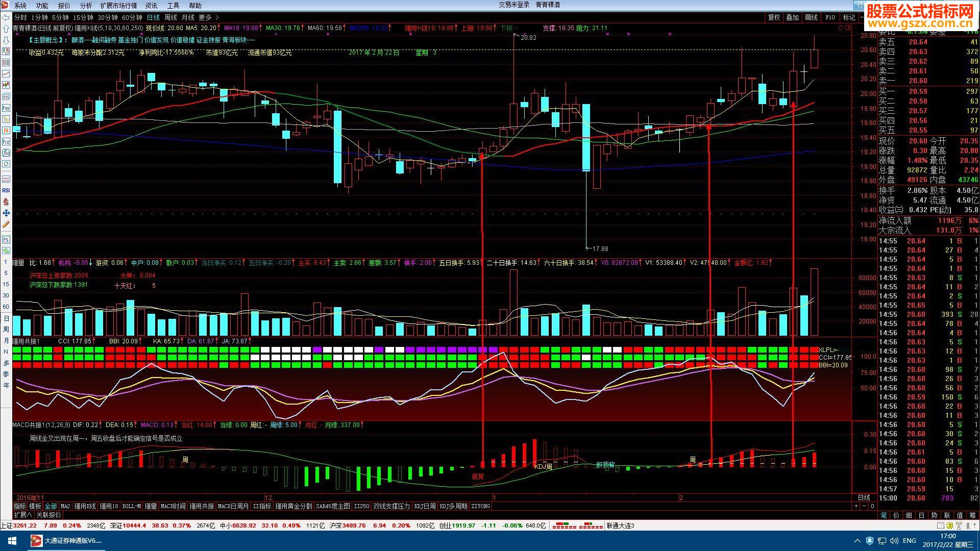Open the Windows Start button
The width and height of the screenshot is (980, 551).
[x=12, y=541]
